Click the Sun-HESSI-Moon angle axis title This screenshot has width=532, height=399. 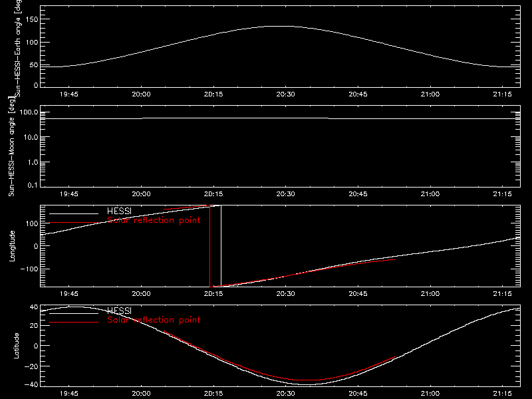point(11,146)
